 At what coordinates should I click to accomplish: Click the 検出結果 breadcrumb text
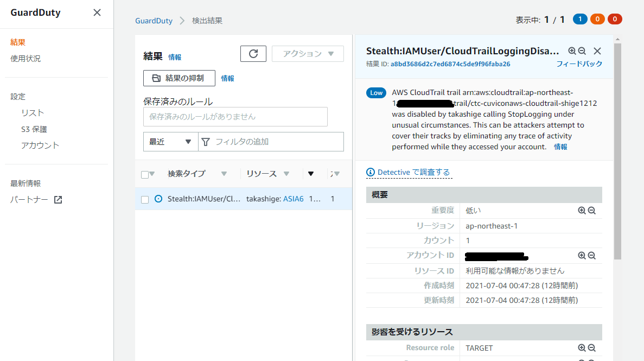(x=207, y=21)
